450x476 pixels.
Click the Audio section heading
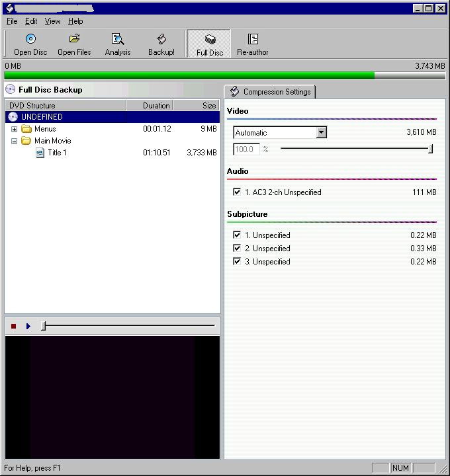click(238, 171)
